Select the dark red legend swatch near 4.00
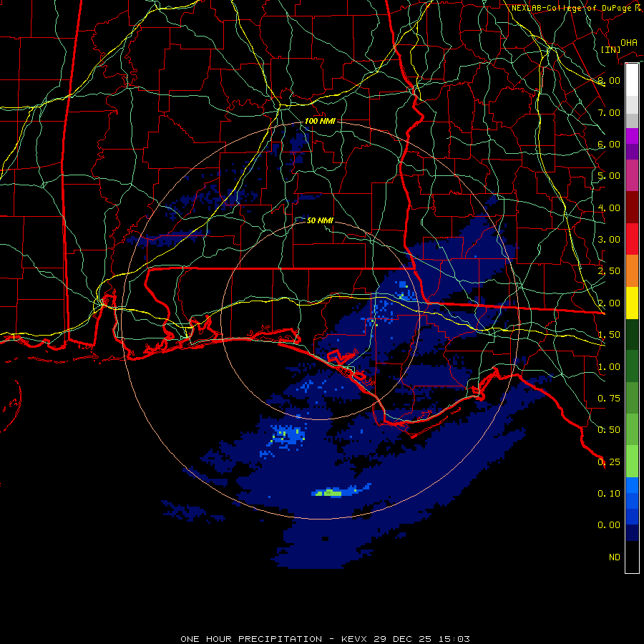This screenshot has width=644, height=644. click(x=632, y=208)
